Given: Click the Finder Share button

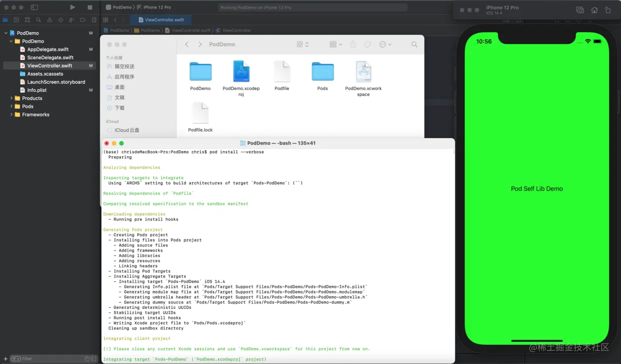Looking at the screenshot, I should coord(353,45).
